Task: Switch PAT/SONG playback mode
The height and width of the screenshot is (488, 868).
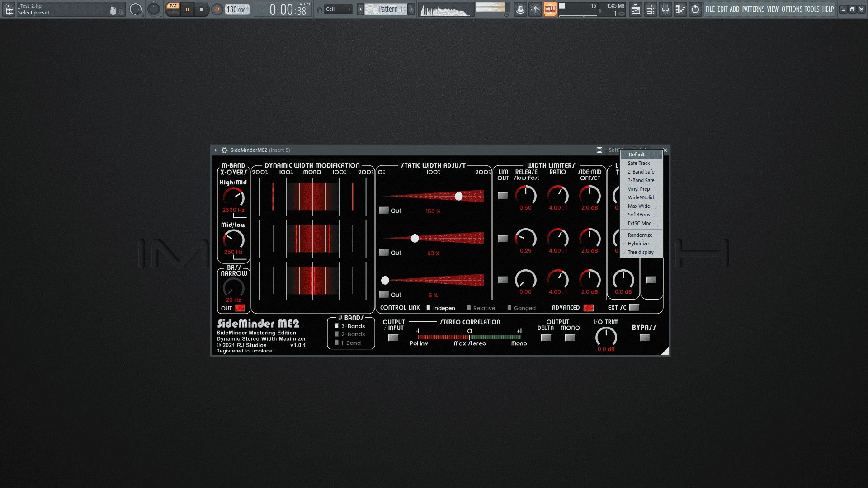Action: click(x=173, y=9)
